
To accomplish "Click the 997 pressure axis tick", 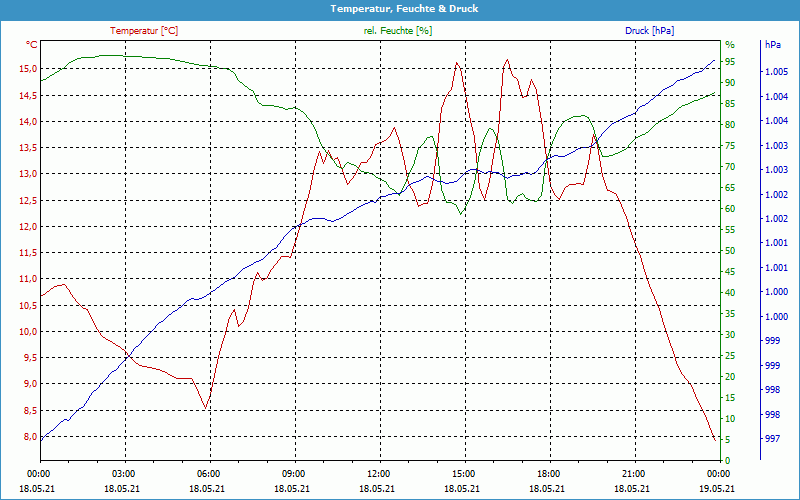I will click(773, 439).
